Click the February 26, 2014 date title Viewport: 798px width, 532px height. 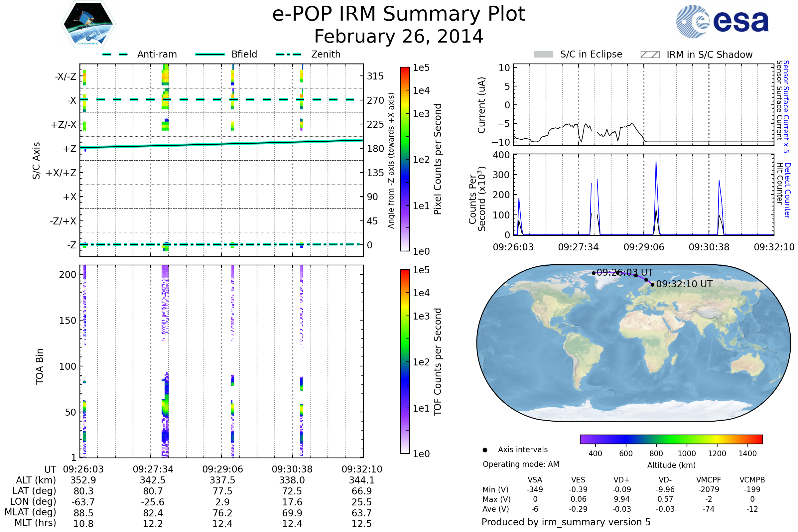click(399, 36)
